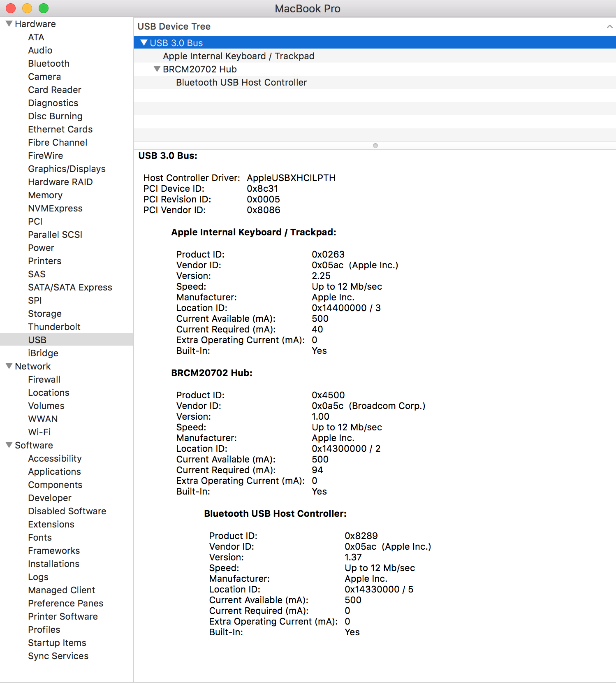The width and height of the screenshot is (616, 683).
Task: Select Bluetooth USB Host Controller row
Action: [x=375, y=82]
